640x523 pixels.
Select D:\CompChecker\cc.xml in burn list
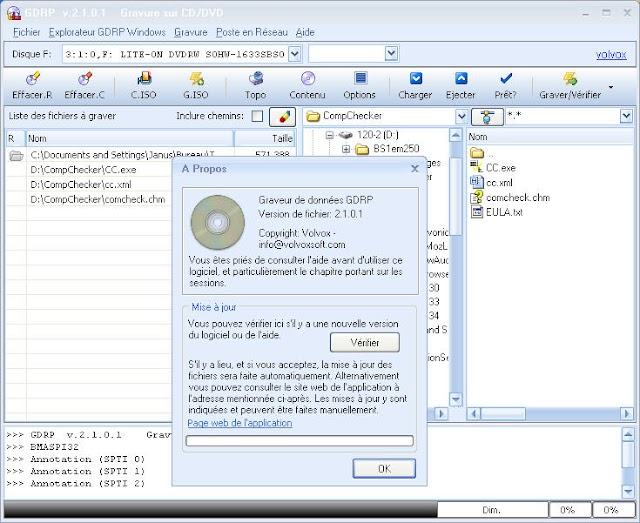coord(81,185)
